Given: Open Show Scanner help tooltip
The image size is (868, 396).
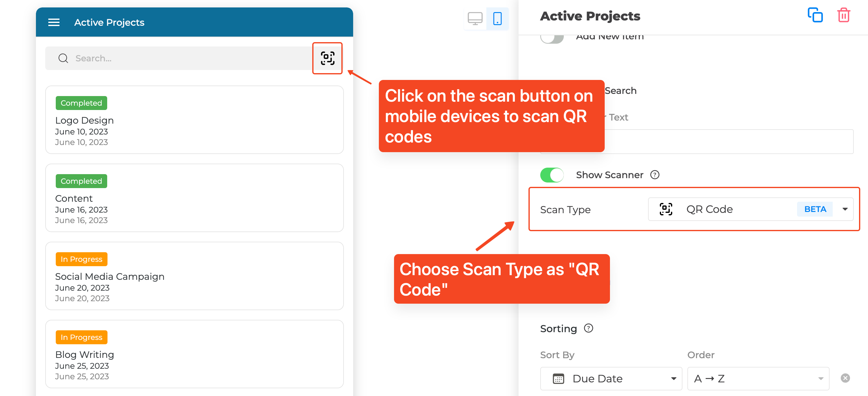Looking at the screenshot, I should point(655,175).
